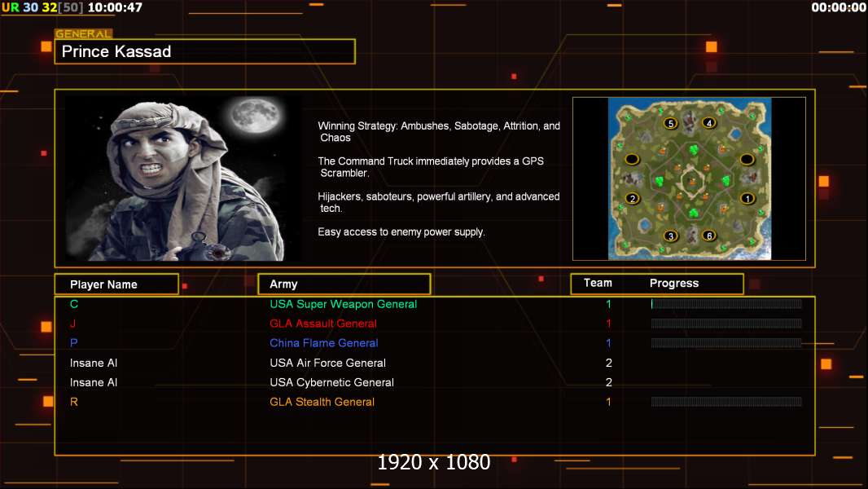Screen dimensions: 868x489
Task: Click the Progress column header
Action: point(673,283)
